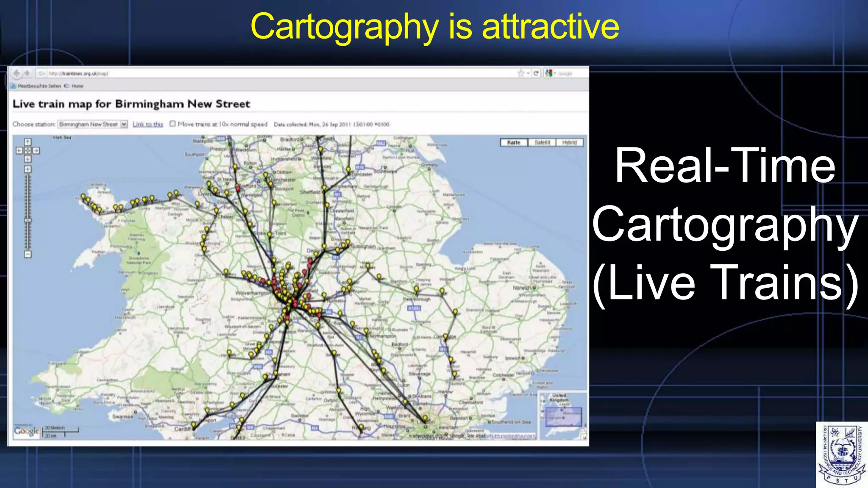Click the Google logo on the map
Viewport: 868px width, 488px height.
(26, 431)
